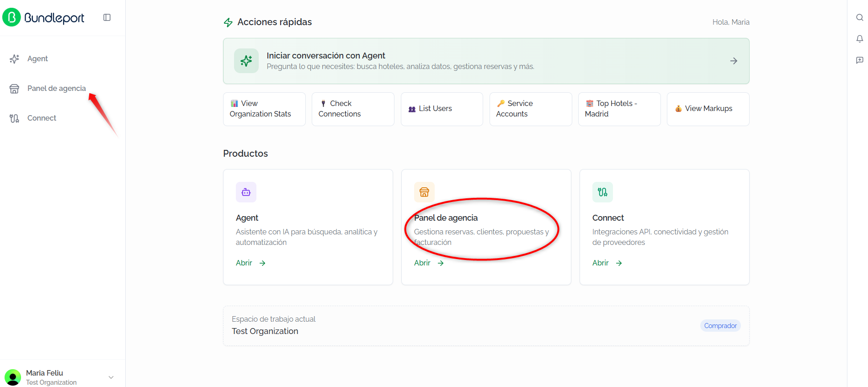Click the Agent sparkle icon in sidebar
The image size is (868, 387).
(14, 59)
